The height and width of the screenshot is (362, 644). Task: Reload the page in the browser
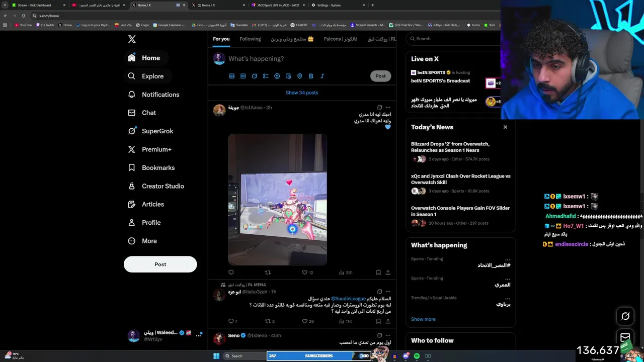[23, 16]
